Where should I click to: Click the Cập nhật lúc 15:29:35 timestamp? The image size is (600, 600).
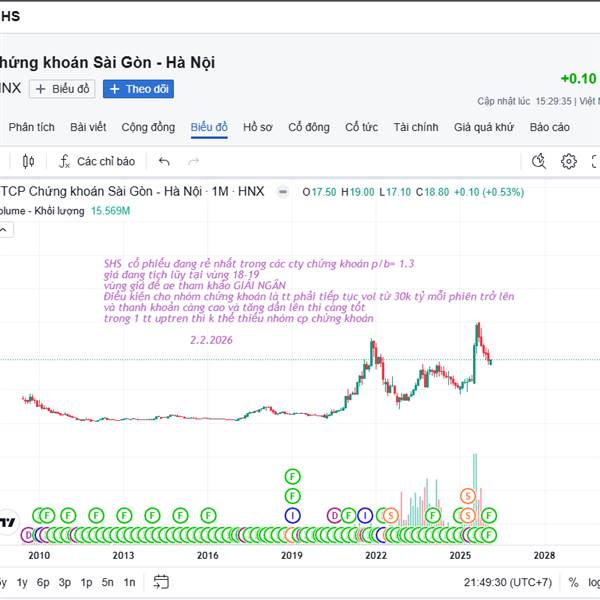525,101
